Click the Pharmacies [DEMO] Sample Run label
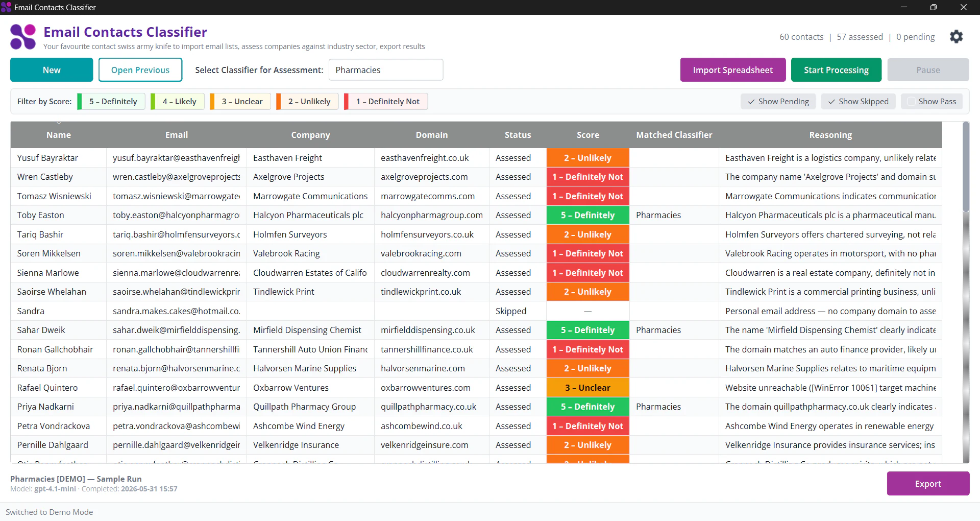 (x=76, y=479)
